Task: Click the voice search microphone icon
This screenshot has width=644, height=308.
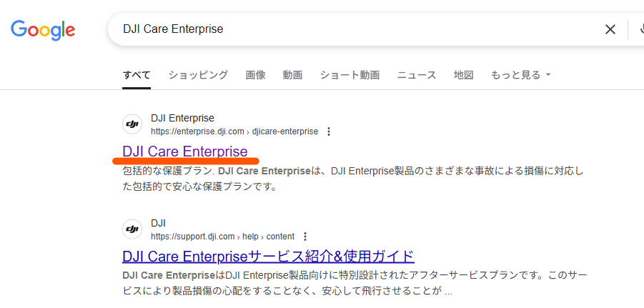Action: (642, 29)
